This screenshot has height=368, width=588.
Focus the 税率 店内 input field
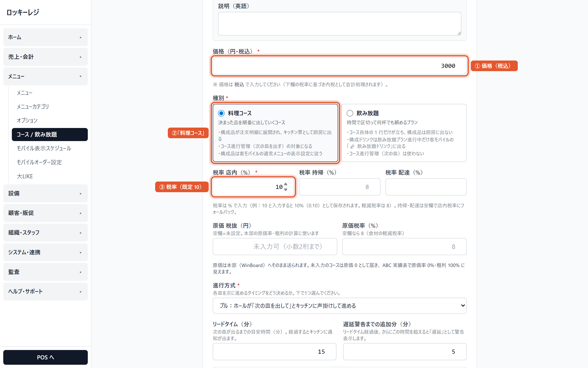point(253,187)
